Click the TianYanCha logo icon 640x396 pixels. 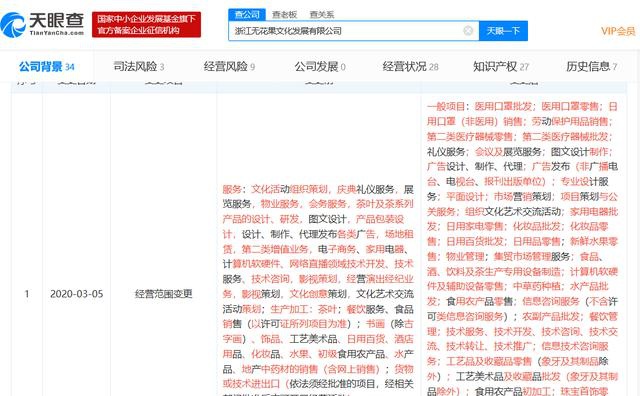(13, 24)
